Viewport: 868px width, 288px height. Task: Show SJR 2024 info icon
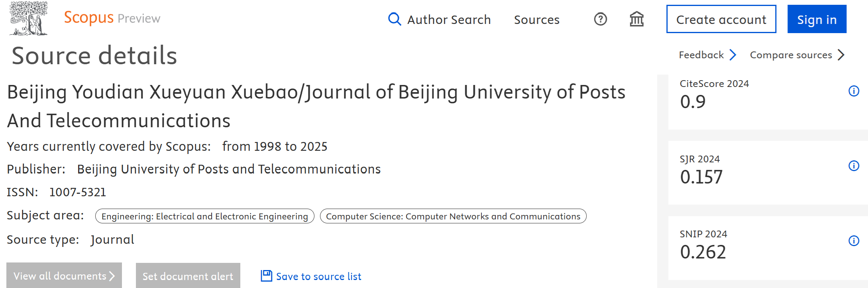[x=854, y=166]
